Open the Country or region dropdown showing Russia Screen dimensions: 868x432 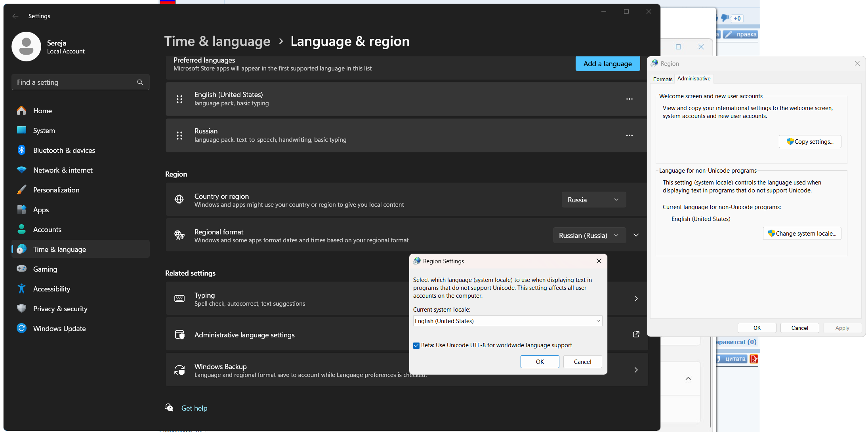[594, 200]
